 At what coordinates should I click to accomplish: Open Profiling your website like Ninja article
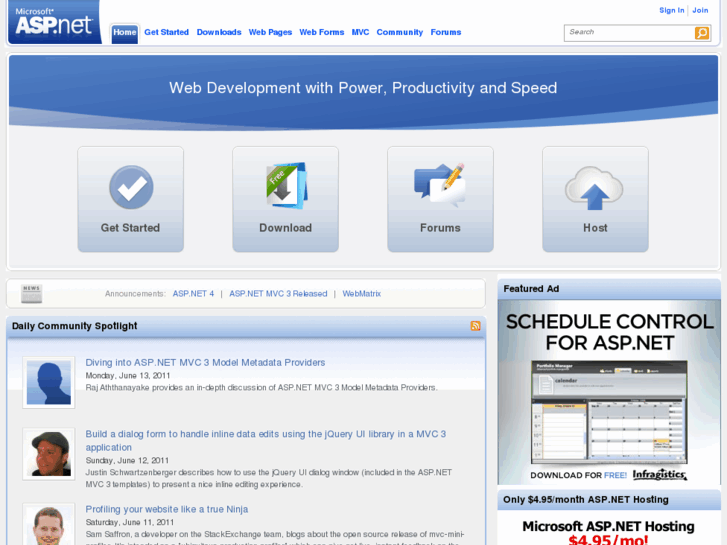tap(167, 509)
